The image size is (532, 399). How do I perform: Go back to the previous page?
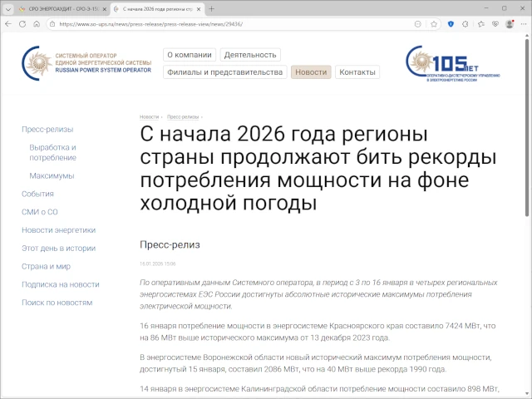pyautogui.click(x=8, y=24)
